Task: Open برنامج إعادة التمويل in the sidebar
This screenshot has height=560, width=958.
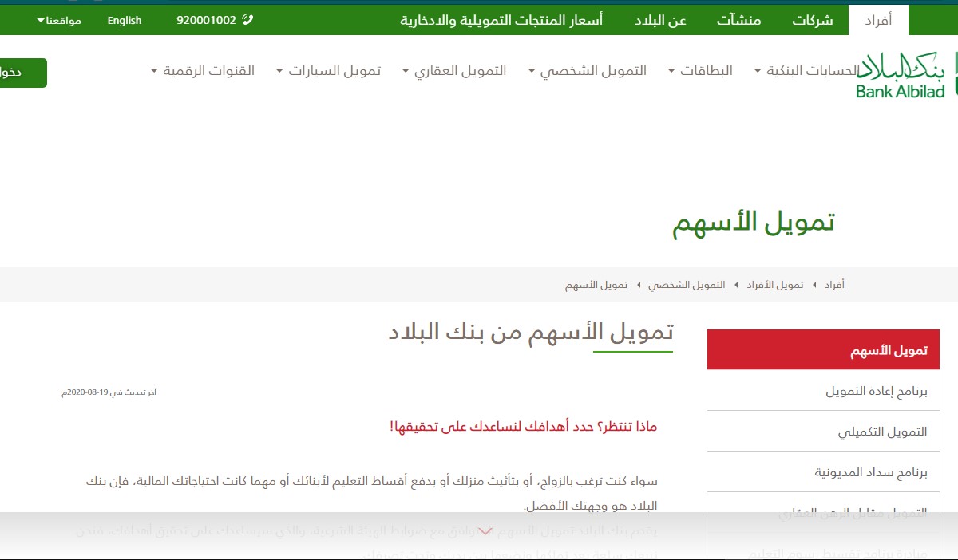Action: 823,391
